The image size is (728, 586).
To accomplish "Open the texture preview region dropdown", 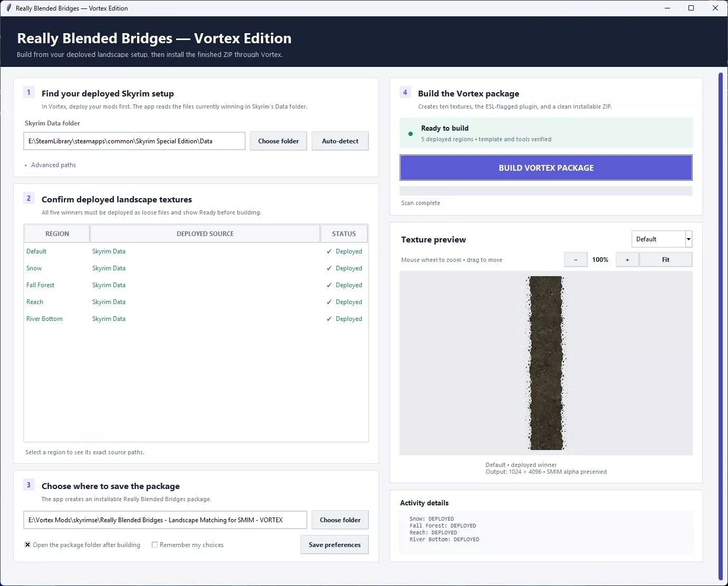I will point(662,239).
